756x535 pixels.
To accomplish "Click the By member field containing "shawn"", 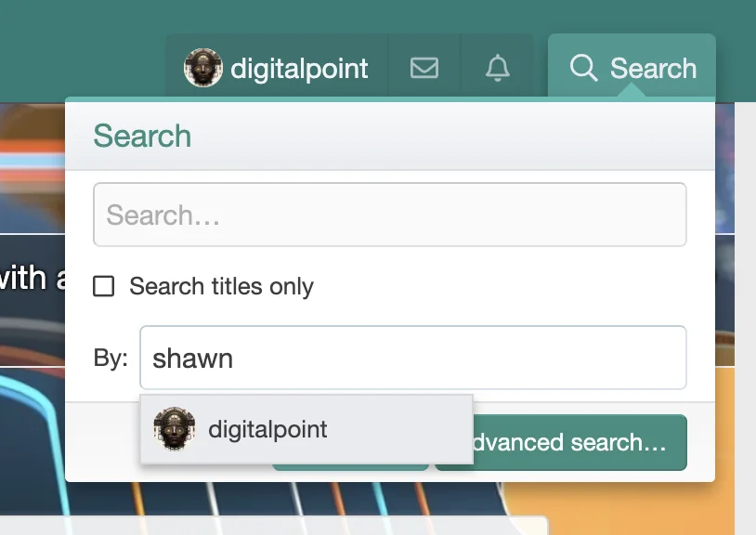I will pyautogui.click(x=412, y=358).
